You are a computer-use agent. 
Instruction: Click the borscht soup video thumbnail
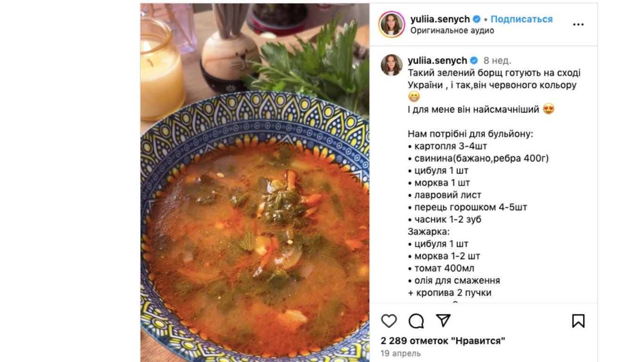click(255, 183)
